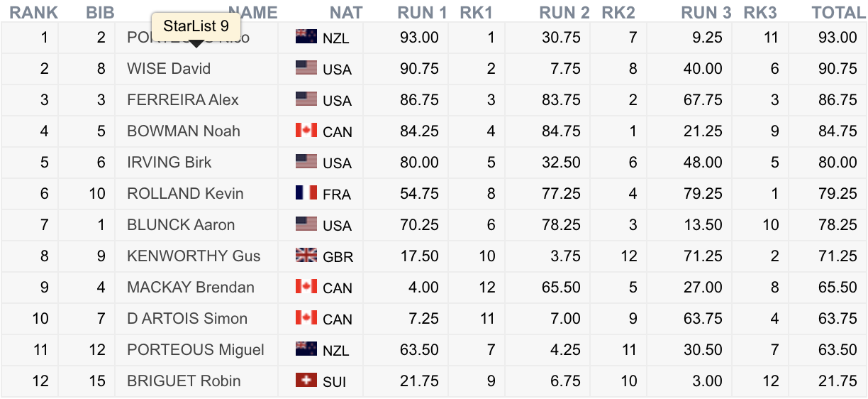Click the RUN 3 column header
This screenshot has height=399, width=868.
coord(706,12)
